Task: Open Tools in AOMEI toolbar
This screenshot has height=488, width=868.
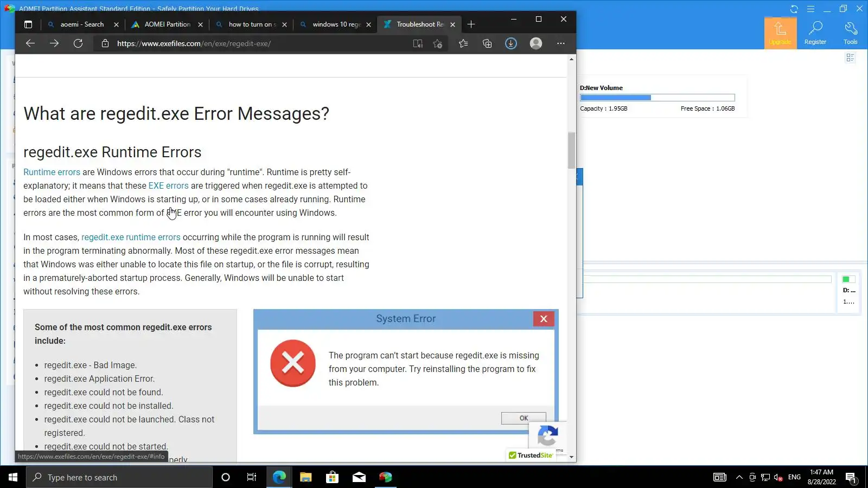Action: (x=850, y=33)
